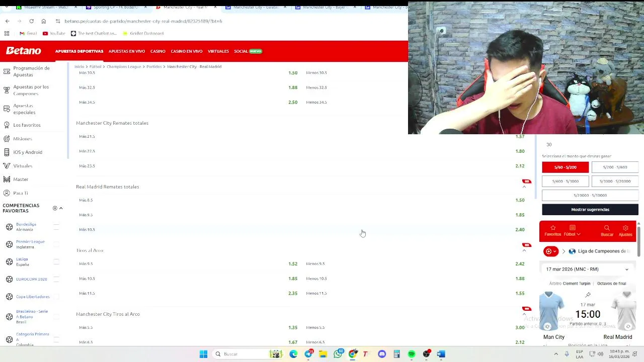The height and width of the screenshot is (362, 644).
Task: Show hidden system tray icons
Action: [556, 354]
